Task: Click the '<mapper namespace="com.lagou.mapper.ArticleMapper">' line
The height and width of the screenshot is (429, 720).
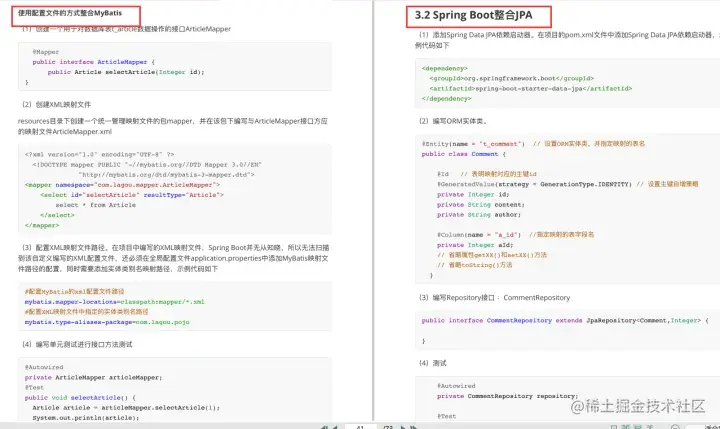Action: pos(122,185)
